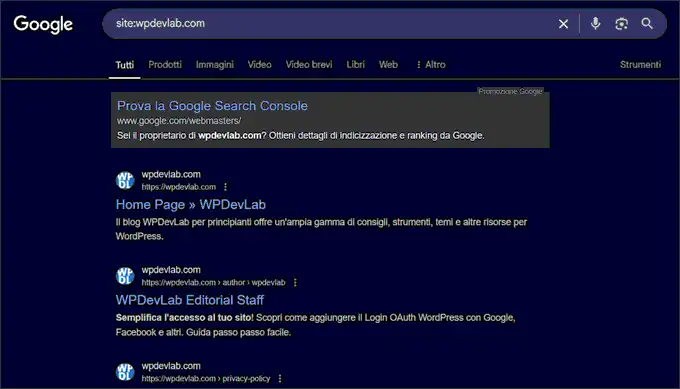Click wpdevlab.com site name above Editorial Staff result

pyautogui.click(x=171, y=270)
